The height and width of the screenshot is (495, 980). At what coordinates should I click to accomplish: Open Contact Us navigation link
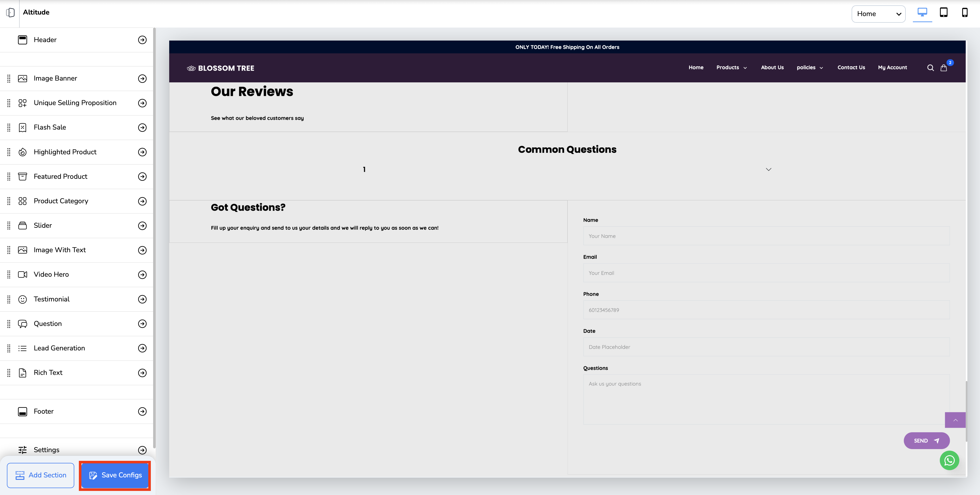coord(851,68)
